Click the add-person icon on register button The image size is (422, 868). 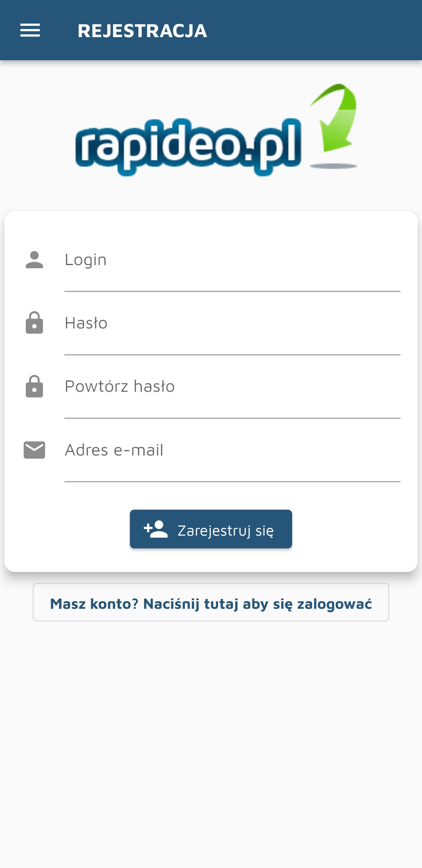[x=156, y=529]
